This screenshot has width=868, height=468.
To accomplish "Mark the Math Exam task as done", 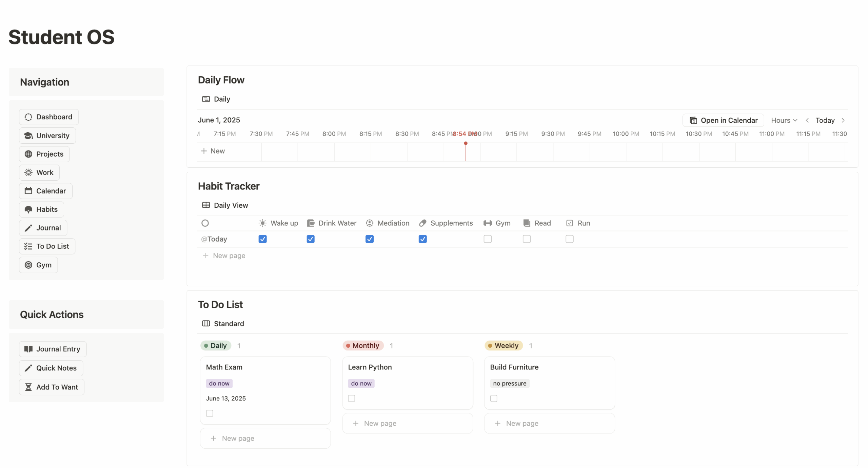I will 210,413.
